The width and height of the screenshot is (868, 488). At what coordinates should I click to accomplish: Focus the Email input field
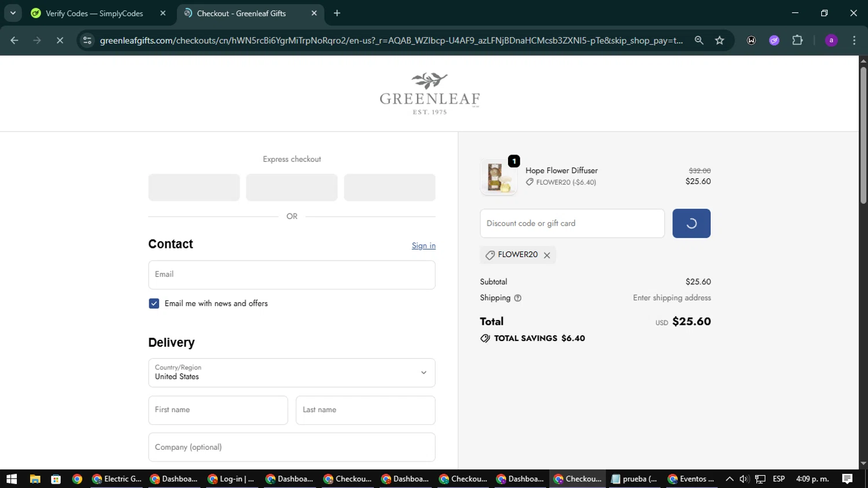pos(292,275)
